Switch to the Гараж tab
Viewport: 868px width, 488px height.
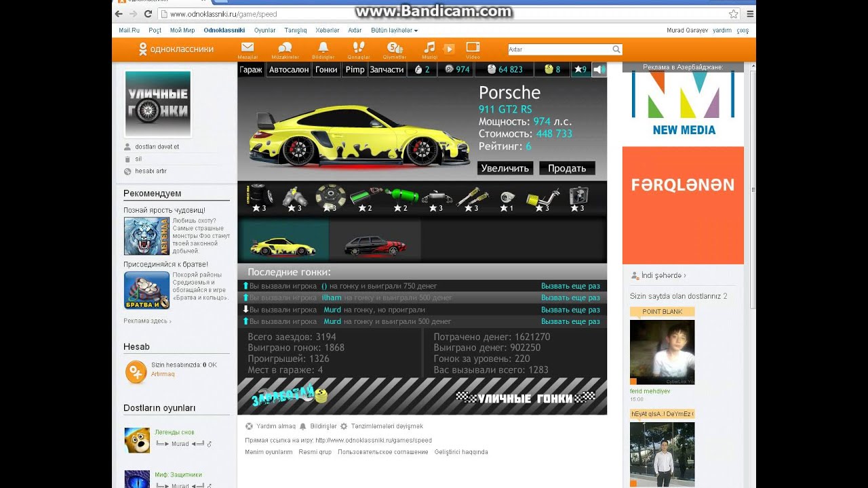(x=251, y=69)
